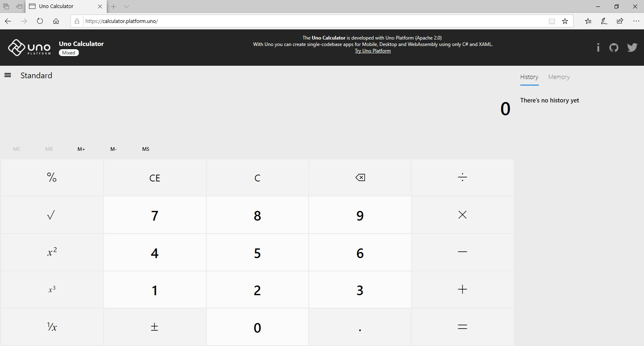Click the browser back arrow
This screenshot has width=644, height=346.
tap(8, 21)
